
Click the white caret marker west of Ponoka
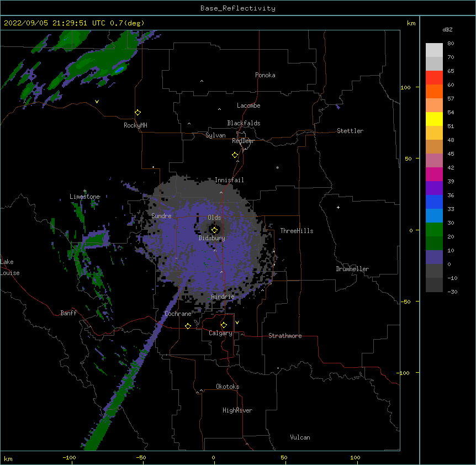[202, 81]
